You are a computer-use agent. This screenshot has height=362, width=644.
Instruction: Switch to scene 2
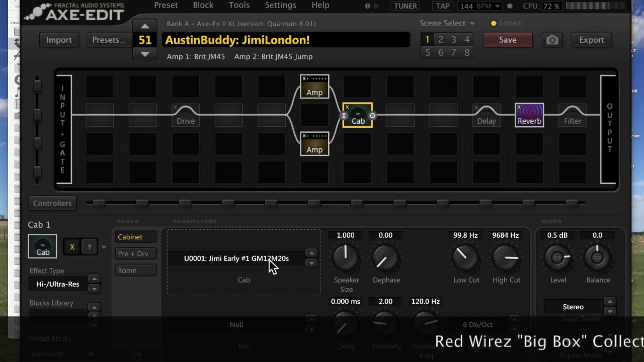point(440,40)
